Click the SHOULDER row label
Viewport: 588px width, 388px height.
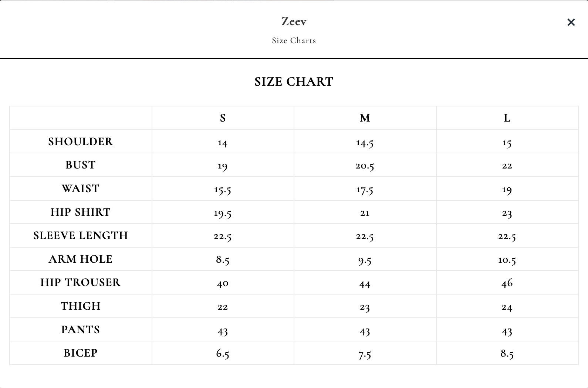pos(81,142)
